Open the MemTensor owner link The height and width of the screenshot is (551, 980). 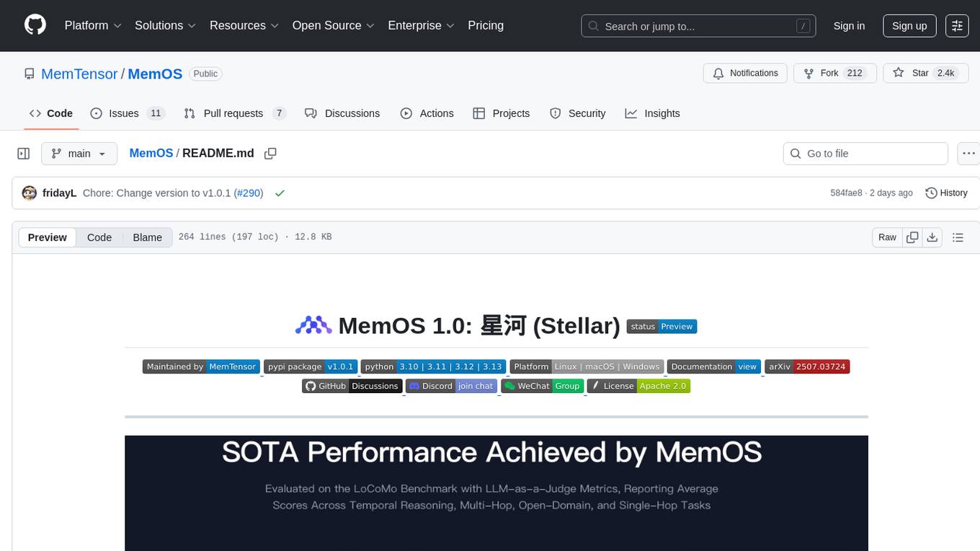[x=79, y=74]
